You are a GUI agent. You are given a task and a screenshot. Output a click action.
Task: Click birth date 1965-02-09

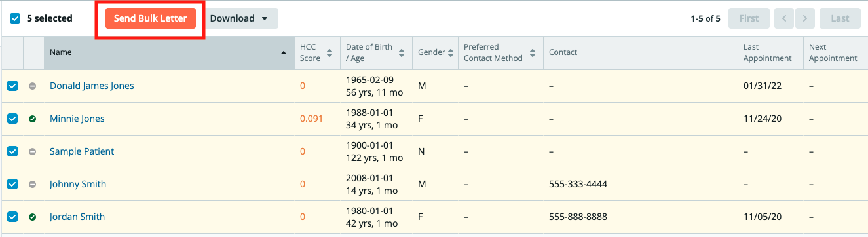click(369, 80)
